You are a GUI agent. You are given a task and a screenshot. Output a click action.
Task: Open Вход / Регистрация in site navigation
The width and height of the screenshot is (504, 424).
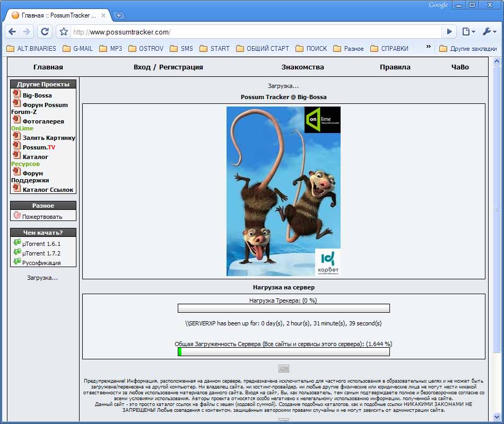[168, 67]
